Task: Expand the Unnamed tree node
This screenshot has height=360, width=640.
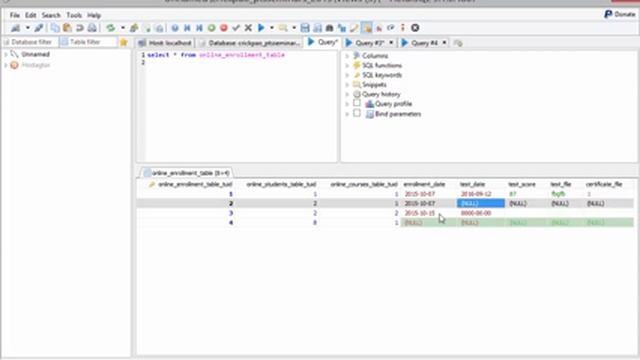Action: [6, 54]
